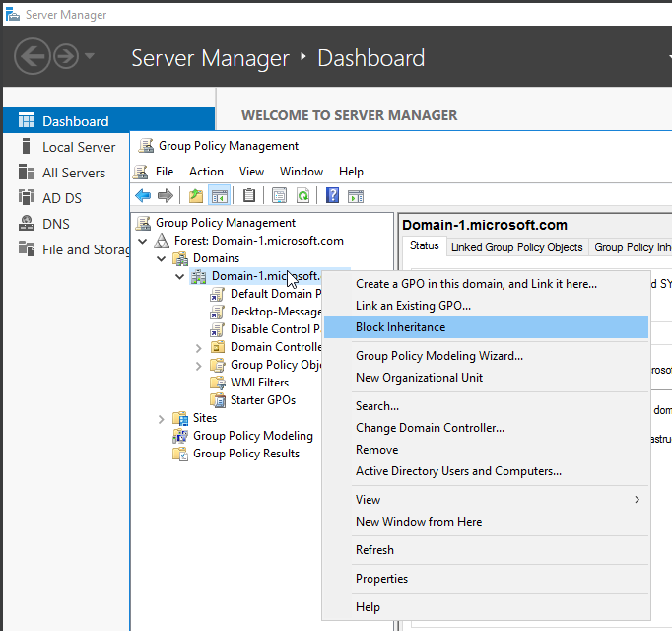Viewport: 672px width, 631px height.
Task: Click the blue Help question-mark toolbar icon
Action: point(333,196)
